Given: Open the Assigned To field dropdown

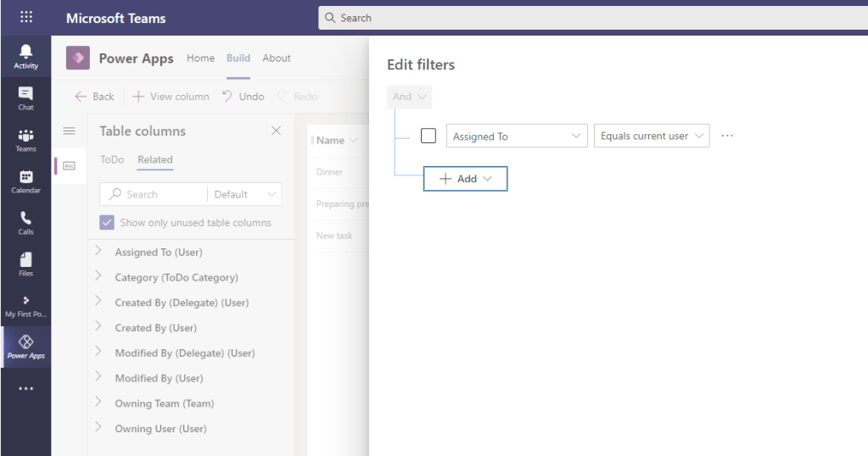Looking at the screenshot, I should (517, 136).
